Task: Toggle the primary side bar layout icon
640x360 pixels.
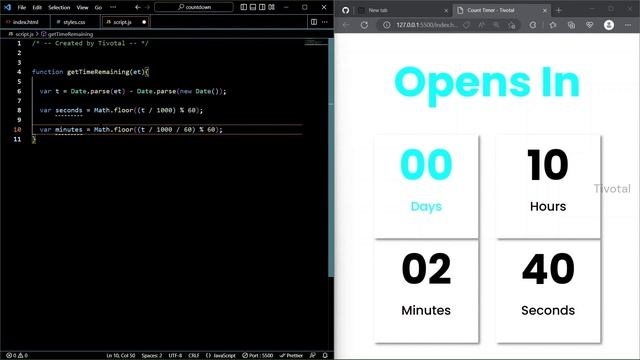Action: 244,7
